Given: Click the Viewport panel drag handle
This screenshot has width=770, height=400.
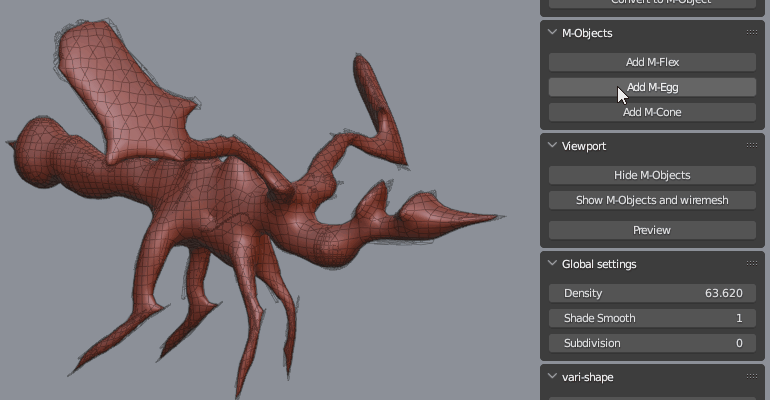Looking at the screenshot, I should (751, 145).
